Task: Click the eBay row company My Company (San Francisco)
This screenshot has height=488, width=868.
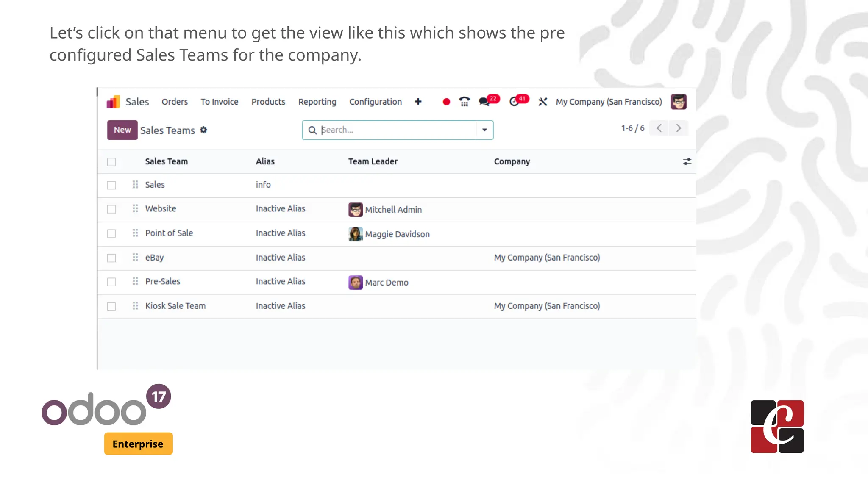Action: tap(547, 258)
